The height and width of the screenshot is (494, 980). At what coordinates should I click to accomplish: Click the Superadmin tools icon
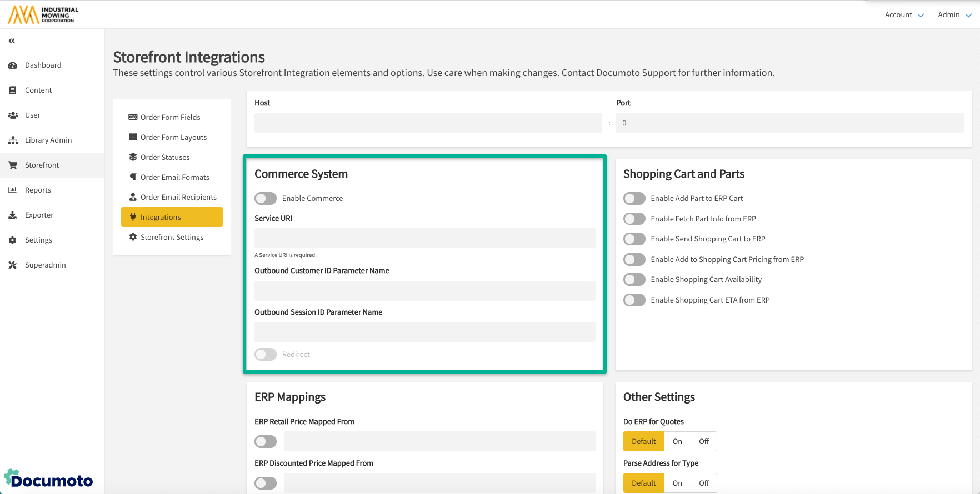coord(13,265)
